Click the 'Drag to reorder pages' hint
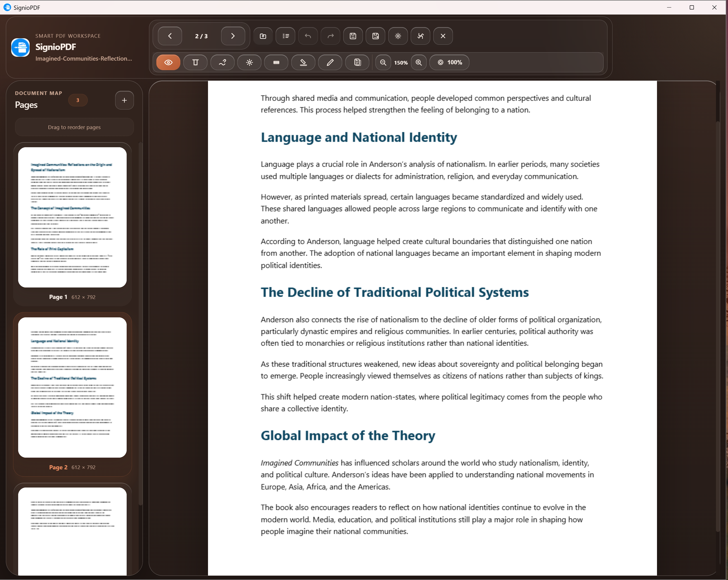The height and width of the screenshot is (580, 728). pyautogui.click(x=74, y=127)
